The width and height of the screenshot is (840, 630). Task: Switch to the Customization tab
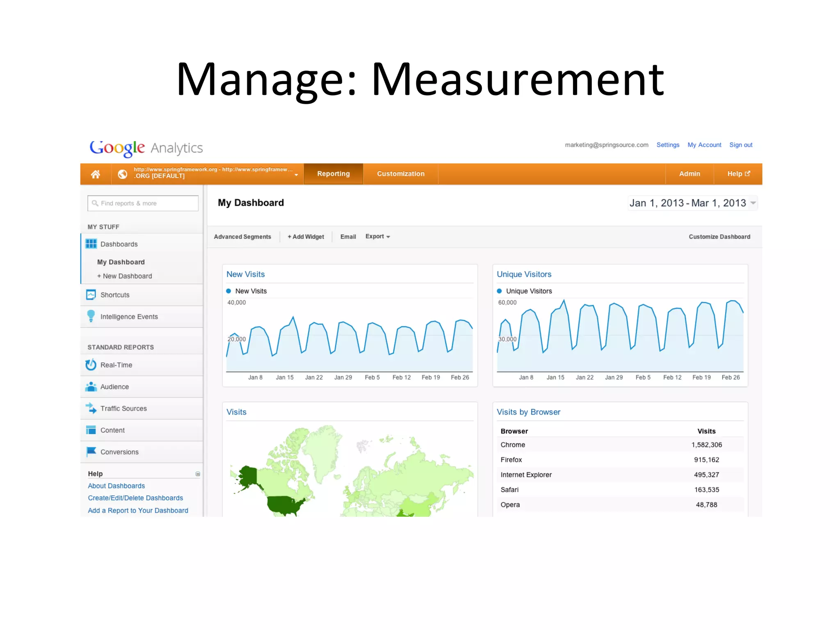pos(401,174)
